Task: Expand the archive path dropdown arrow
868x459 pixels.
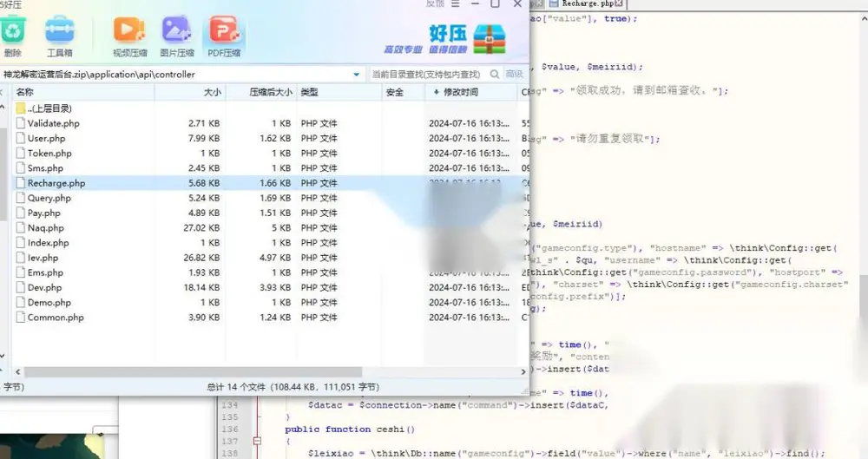Action: click(356, 75)
